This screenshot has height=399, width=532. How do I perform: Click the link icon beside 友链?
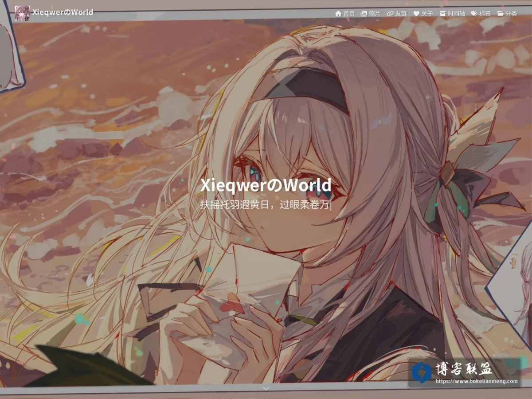point(390,14)
